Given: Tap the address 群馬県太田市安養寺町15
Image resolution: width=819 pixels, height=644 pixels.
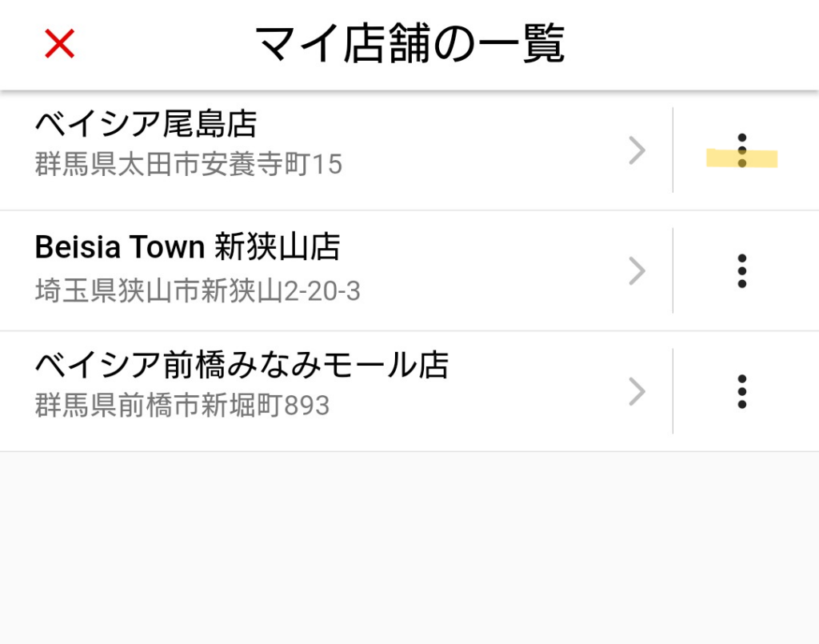Looking at the screenshot, I should tap(189, 165).
